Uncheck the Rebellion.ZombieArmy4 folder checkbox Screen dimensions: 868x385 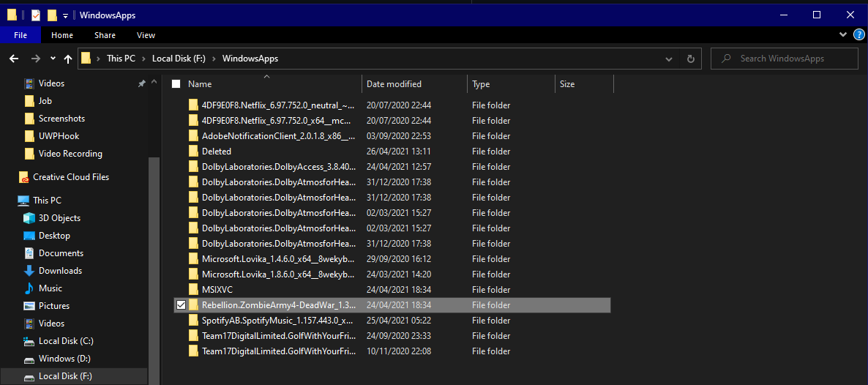point(181,304)
